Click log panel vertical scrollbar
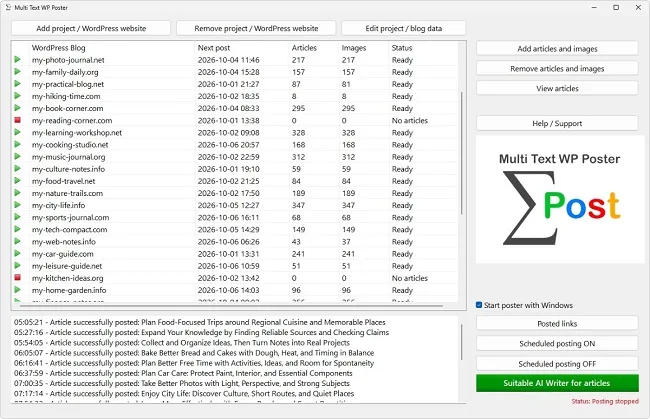 point(461,342)
